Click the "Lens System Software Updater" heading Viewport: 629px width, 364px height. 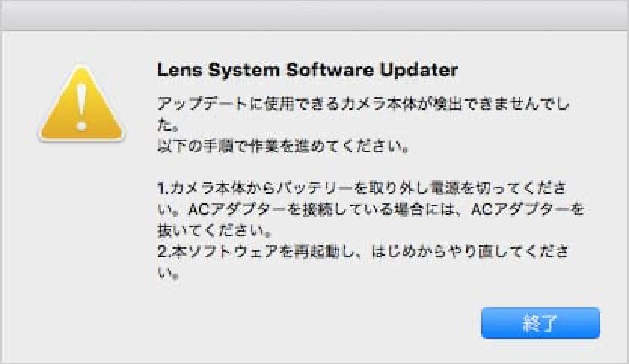coord(307,71)
